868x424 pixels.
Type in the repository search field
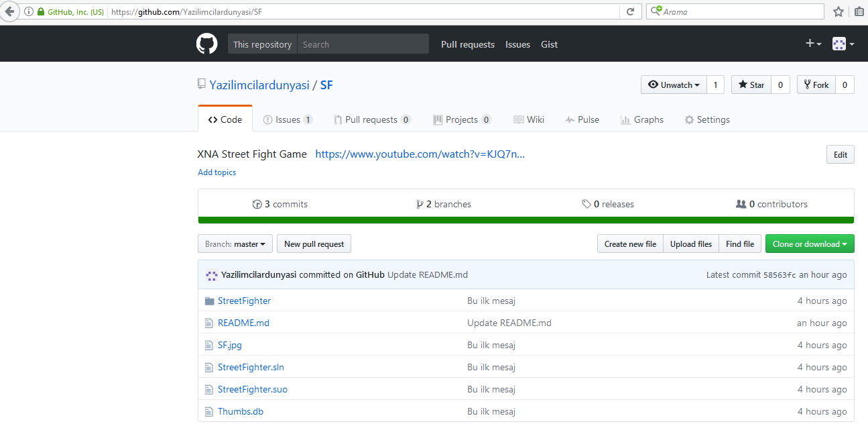[363, 43]
